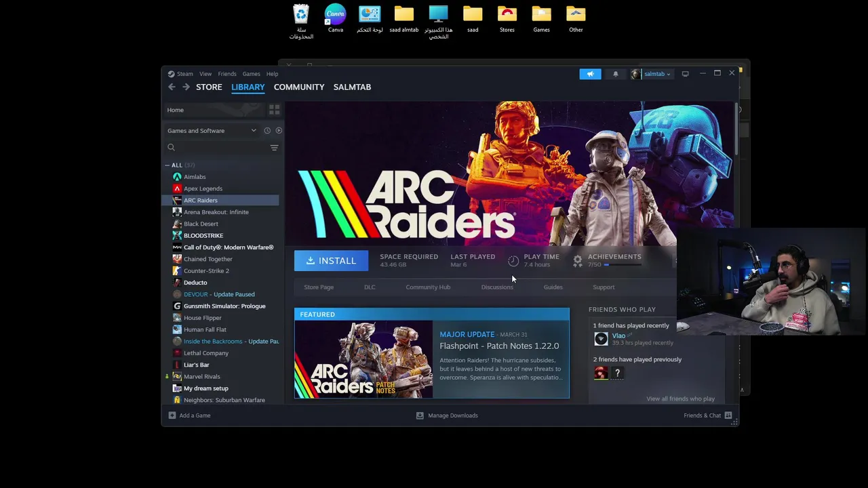Go forward with the Steam forward arrow

[x=186, y=87]
